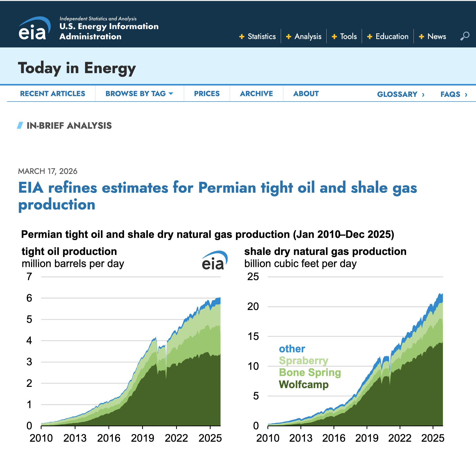Click the Bone Spring legend label
476x458 pixels.
(310, 373)
